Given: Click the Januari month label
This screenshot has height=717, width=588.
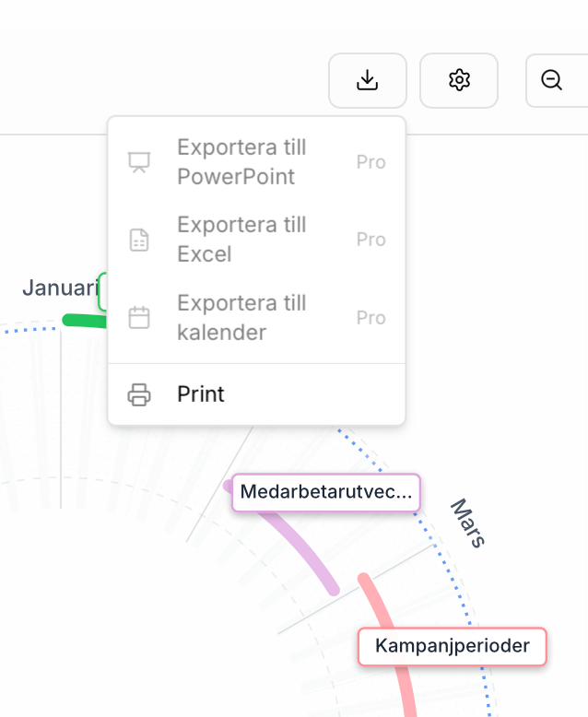Looking at the screenshot, I should (x=59, y=288).
